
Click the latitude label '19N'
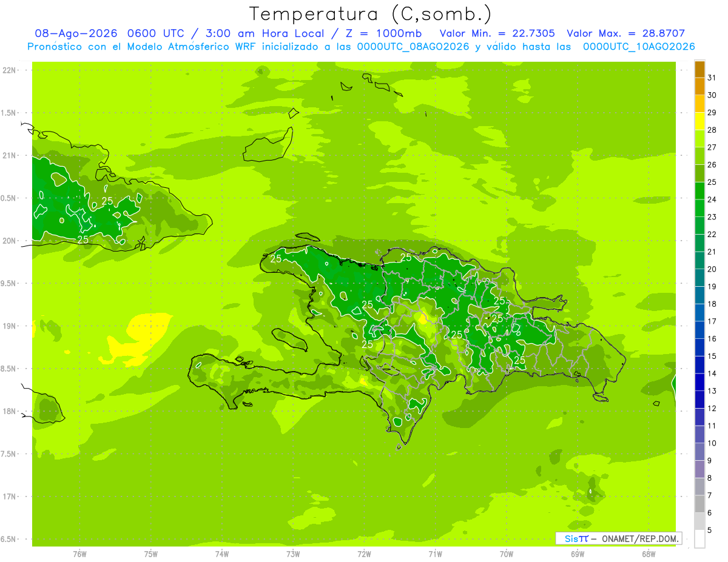click(x=9, y=326)
